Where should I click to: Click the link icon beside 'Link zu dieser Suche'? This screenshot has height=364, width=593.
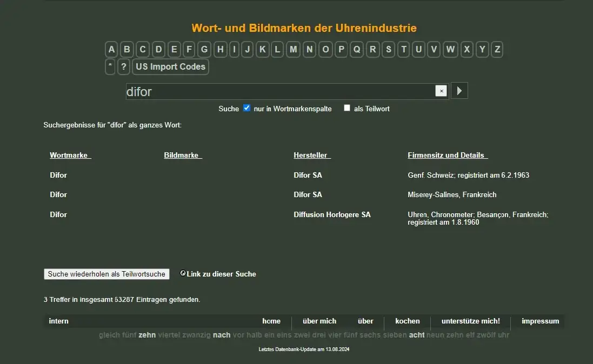coord(183,273)
